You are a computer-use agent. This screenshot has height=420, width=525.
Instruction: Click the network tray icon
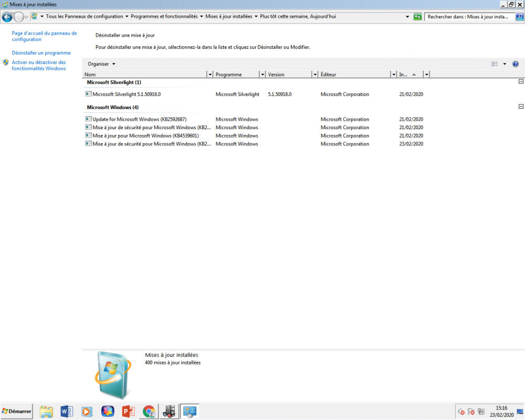481,412
